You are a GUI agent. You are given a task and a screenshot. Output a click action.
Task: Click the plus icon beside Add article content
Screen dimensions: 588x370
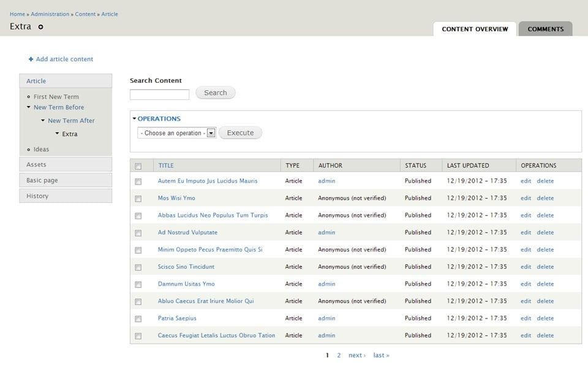(31, 59)
